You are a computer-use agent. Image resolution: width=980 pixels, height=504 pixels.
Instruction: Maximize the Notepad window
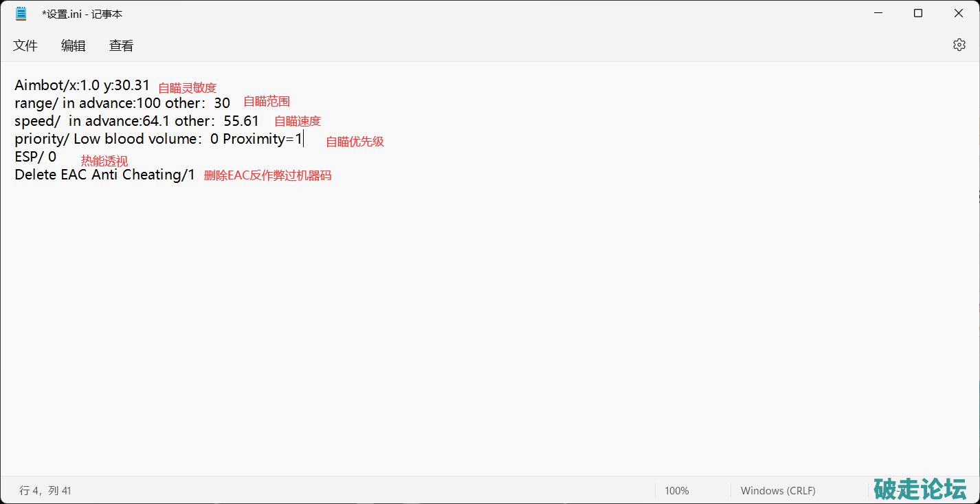[x=918, y=14]
